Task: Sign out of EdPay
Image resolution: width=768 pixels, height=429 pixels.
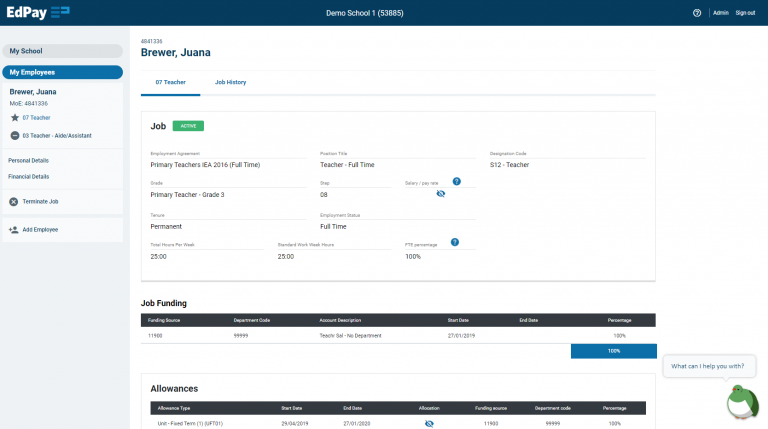Action: point(745,13)
